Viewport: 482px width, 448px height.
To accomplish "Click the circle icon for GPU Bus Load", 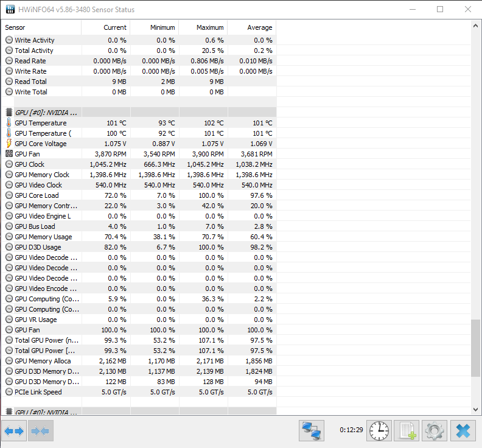I will click(9, 226).
